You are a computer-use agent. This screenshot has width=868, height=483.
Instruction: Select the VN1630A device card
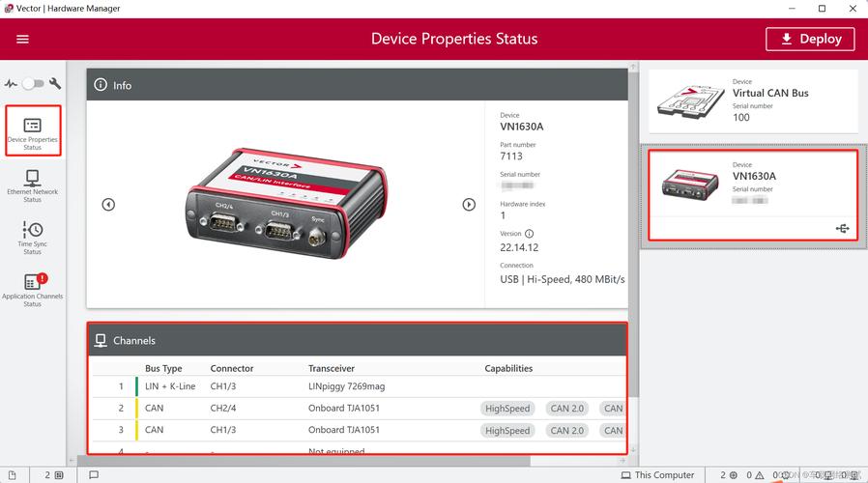click(x=753, y=194)
